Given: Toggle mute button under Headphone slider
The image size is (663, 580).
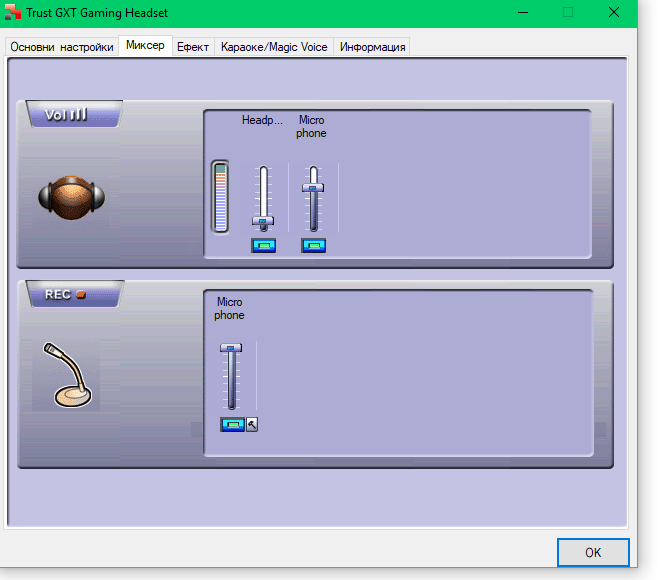Looking at the screenshot, I should 263,246.
